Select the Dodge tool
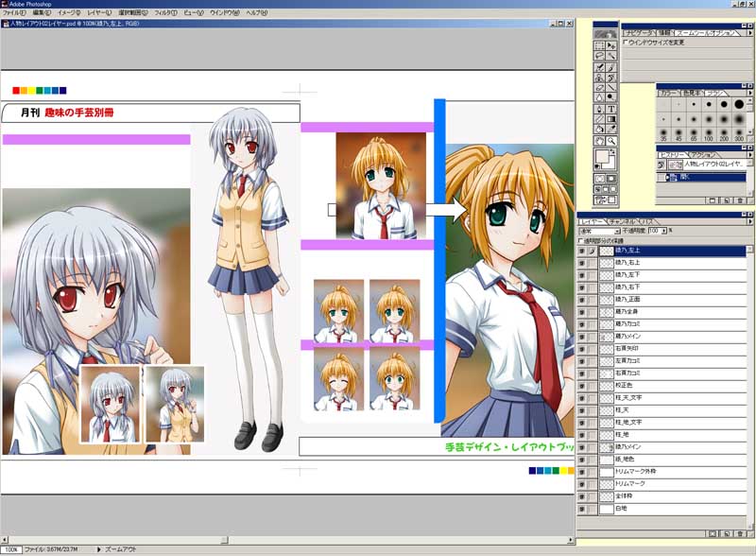The height and width of the screenshot is (556, 756). (611, 98)
